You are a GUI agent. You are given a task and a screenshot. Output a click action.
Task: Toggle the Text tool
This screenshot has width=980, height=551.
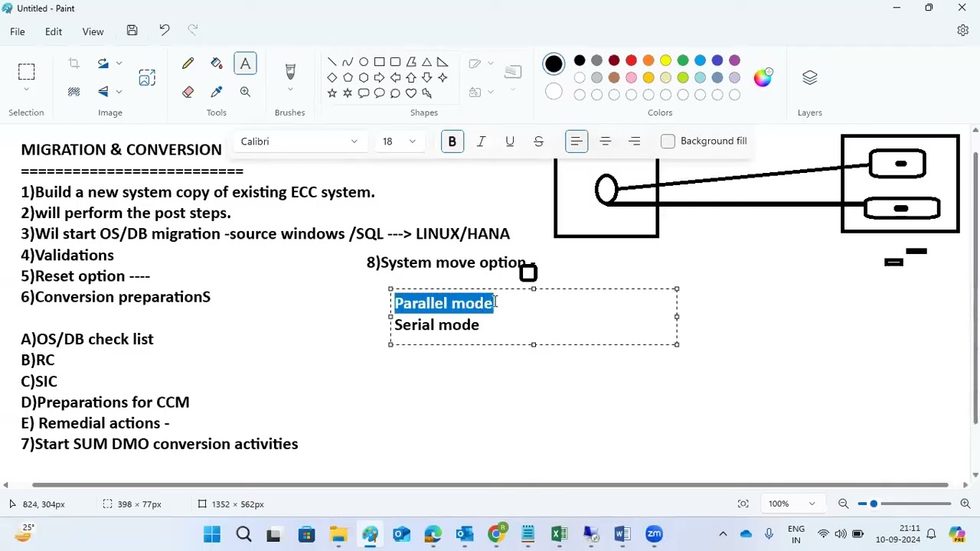245,64
